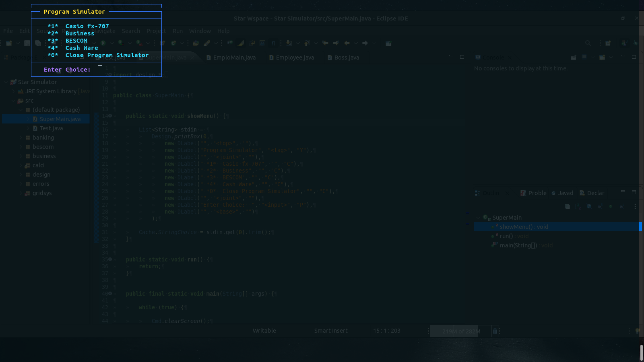Toggle Hide Fields in the Outline toolbar

(588, 206)
